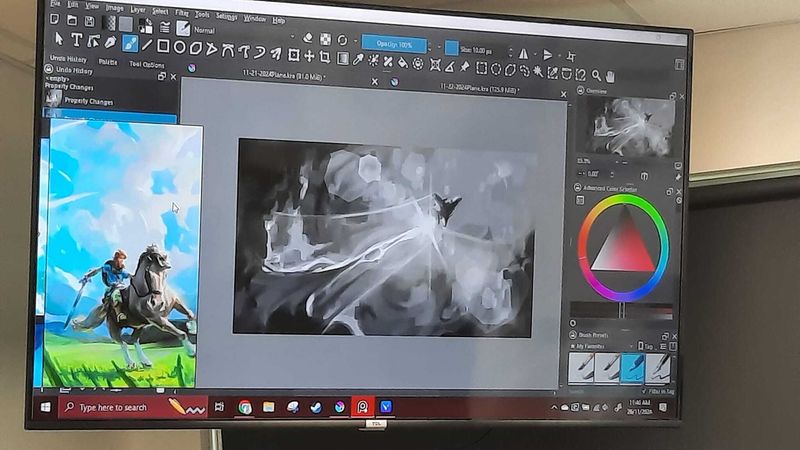Activate the Crop tool

pyautogui.click(x=325, y=57)
